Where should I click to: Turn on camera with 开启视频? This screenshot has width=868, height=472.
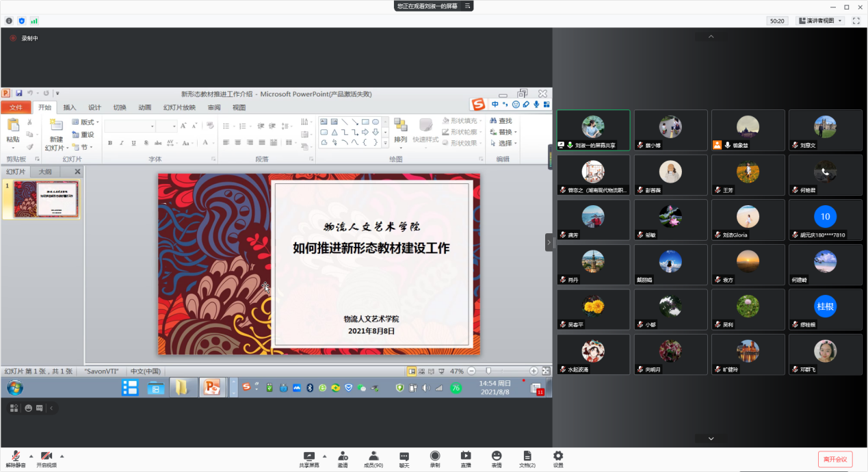47,459
